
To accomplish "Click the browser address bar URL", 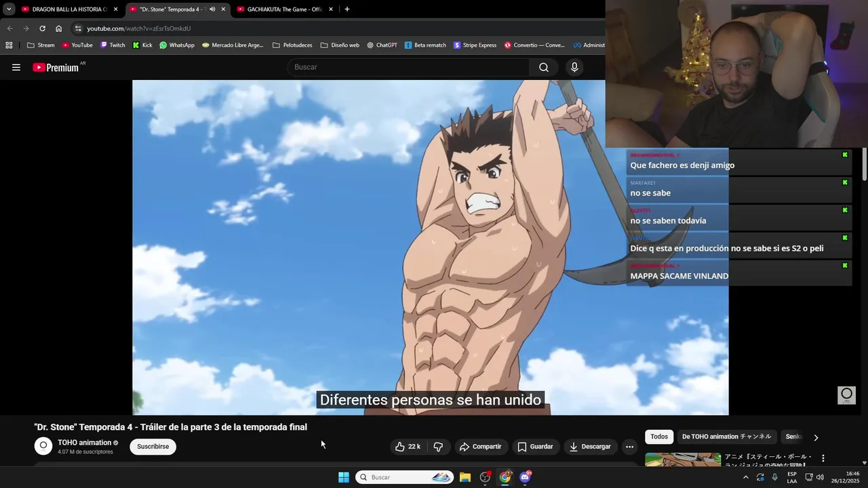I will (x=139, y=28).
